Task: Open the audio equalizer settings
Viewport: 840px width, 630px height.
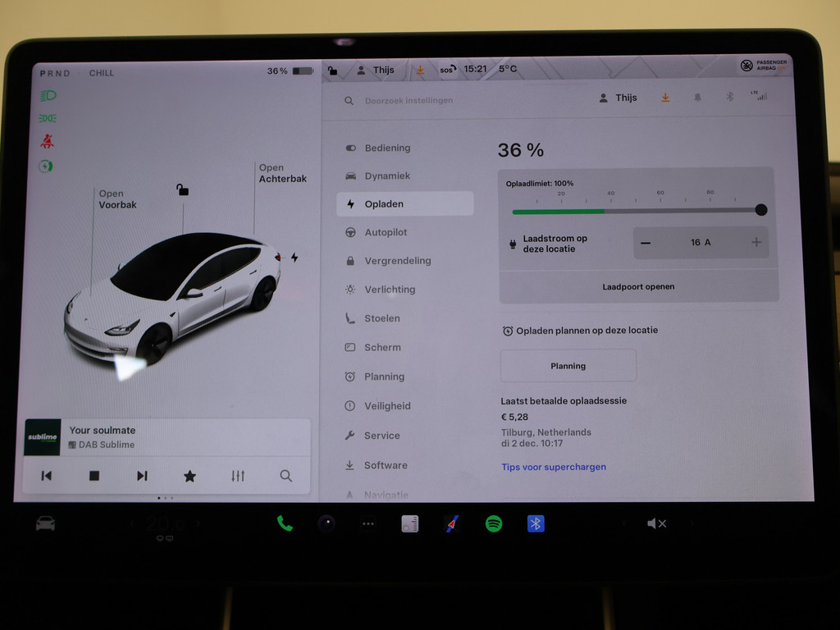Action: pos(238,476)
